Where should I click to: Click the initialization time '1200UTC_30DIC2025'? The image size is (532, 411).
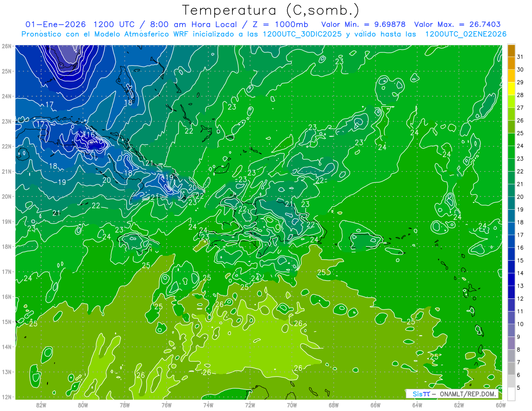302,34
